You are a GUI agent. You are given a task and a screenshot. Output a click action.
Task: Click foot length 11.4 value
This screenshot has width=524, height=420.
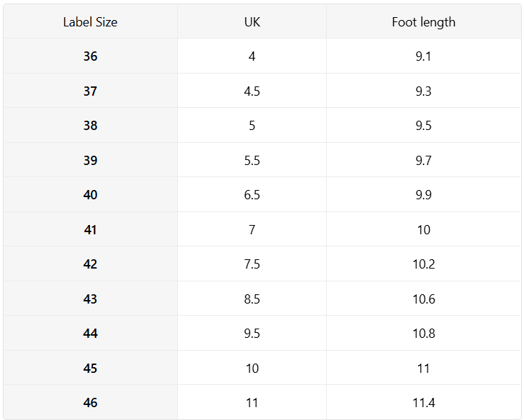(x=423, y=403)
